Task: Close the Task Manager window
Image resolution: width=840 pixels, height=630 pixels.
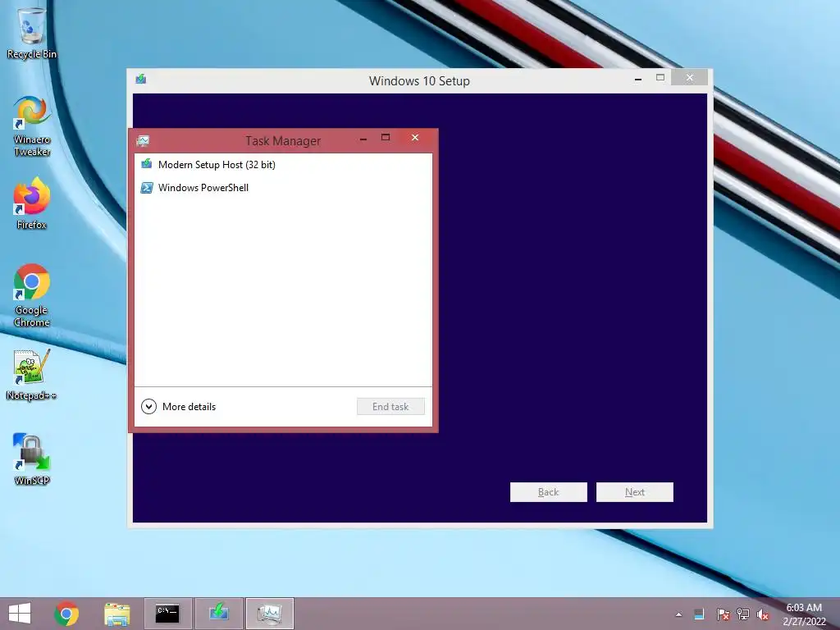Action: tap(414, 138)
